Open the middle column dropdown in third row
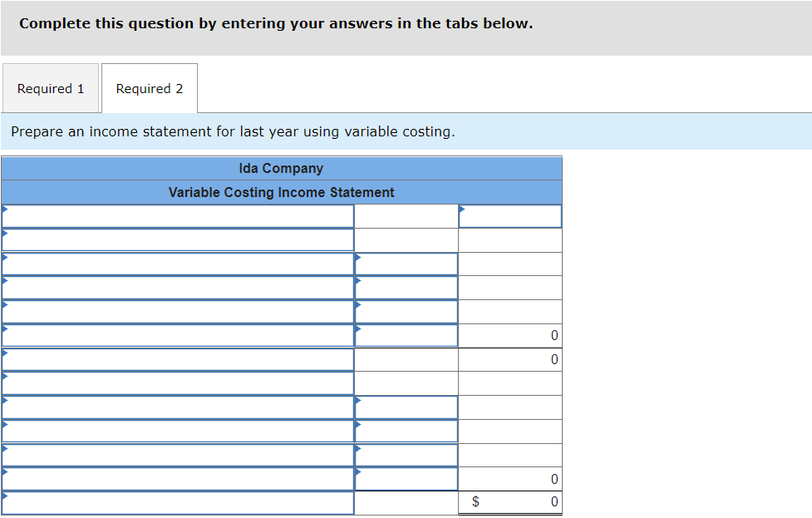This screenshot has width=812, height=518. 406,264
